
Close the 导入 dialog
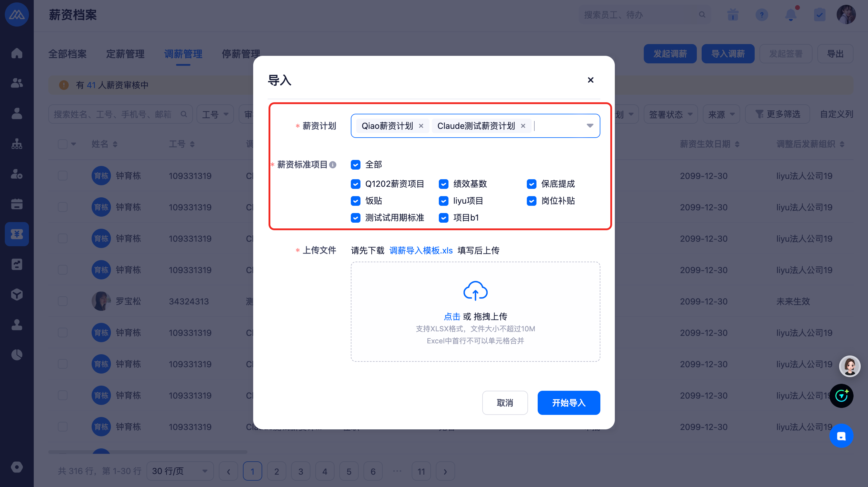point(590,80)
